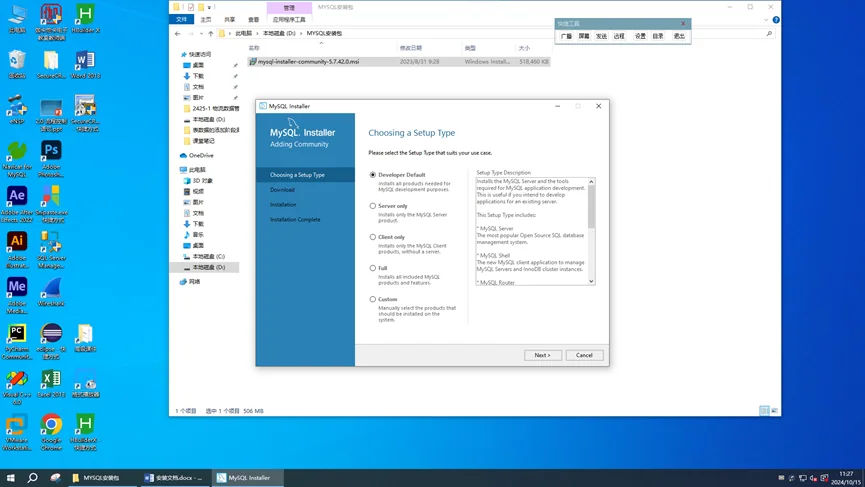
Task: Click the Installation step in installer sidebar
Action: (x=283, y=205)
